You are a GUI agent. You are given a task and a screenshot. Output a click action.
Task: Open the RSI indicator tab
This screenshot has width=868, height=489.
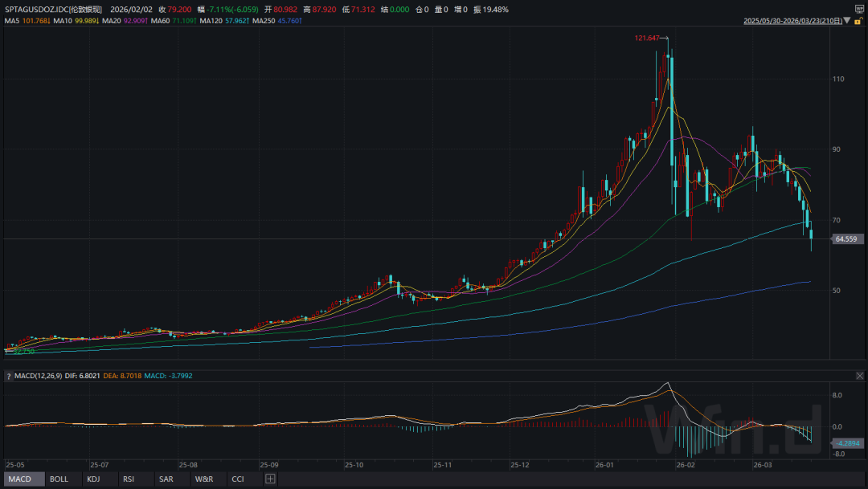(x=129, y=479)
